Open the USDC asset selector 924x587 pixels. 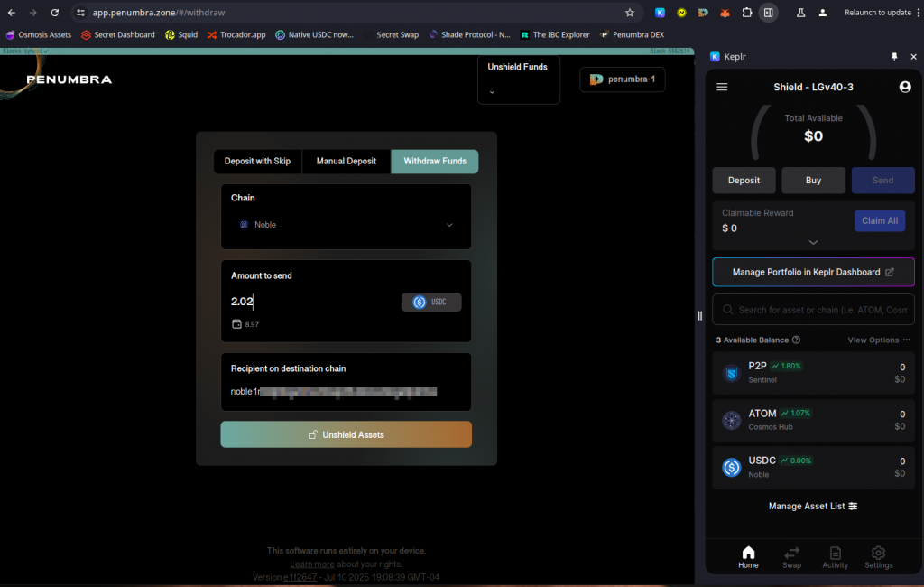(431, 302)
